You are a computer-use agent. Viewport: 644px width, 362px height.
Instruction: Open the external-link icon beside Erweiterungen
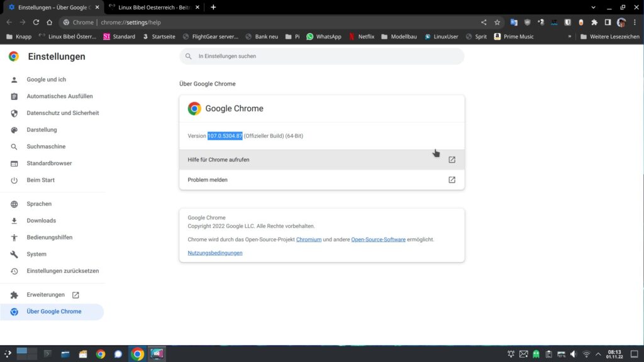(x=75, y=295)
